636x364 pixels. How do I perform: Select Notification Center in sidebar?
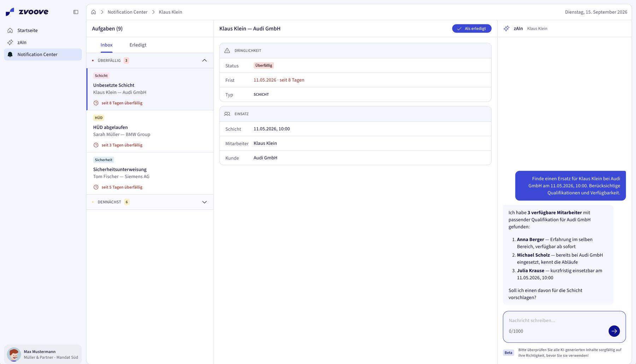click(43, 54)
